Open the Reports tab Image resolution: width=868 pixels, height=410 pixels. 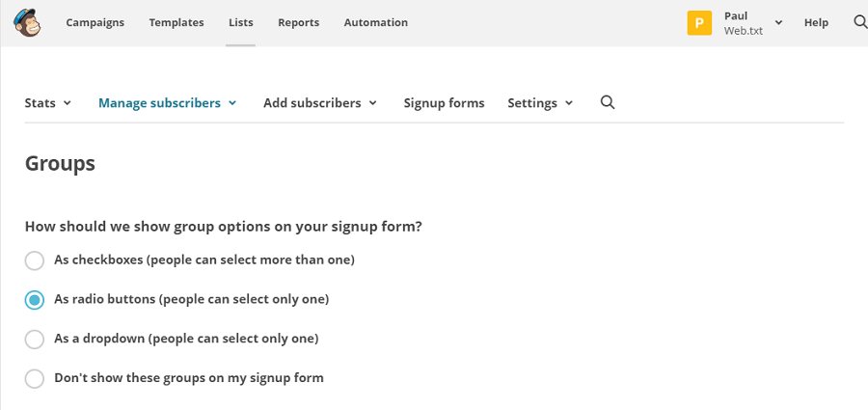coord(298,23)
